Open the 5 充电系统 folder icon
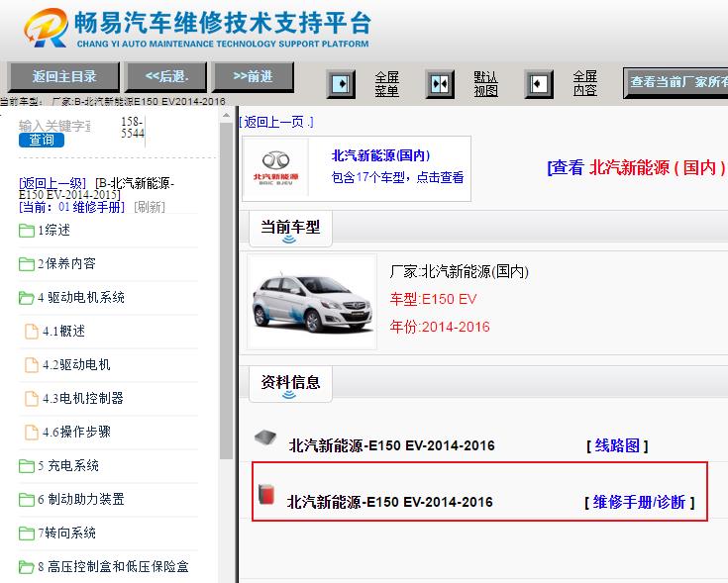The height and width of the screenshot is (583, 728). (27, 465)
